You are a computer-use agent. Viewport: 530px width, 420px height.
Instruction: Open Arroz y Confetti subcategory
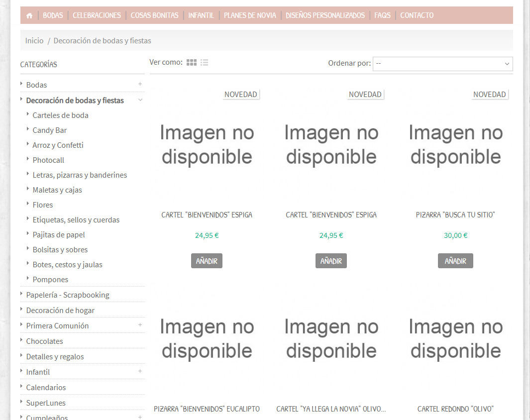coord(58,145)
